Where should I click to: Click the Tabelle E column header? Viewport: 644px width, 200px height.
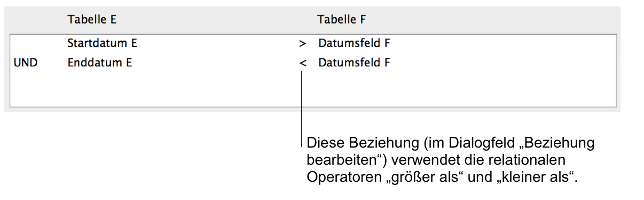[x=92, y=20]
